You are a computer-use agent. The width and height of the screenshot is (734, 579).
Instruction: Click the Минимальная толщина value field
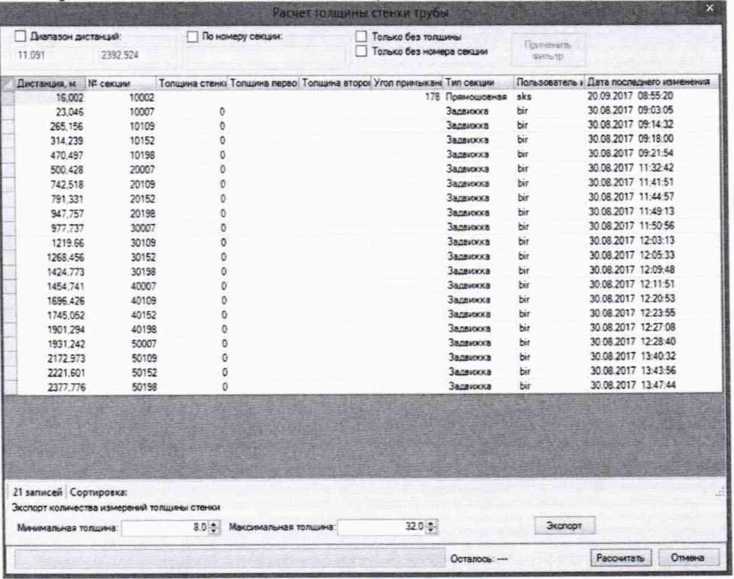click(164, 527)
